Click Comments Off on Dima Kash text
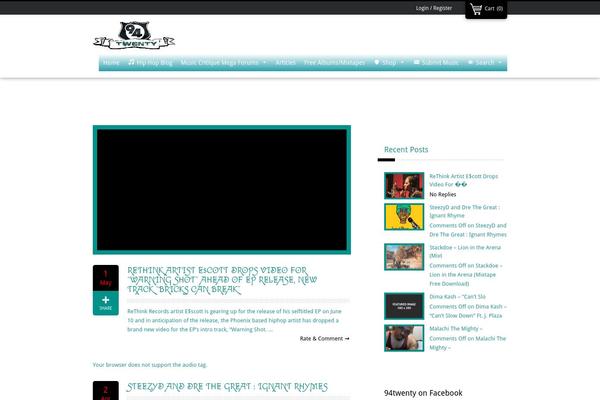This screenshot has width=600, height=400. click(x=468, y=311)
